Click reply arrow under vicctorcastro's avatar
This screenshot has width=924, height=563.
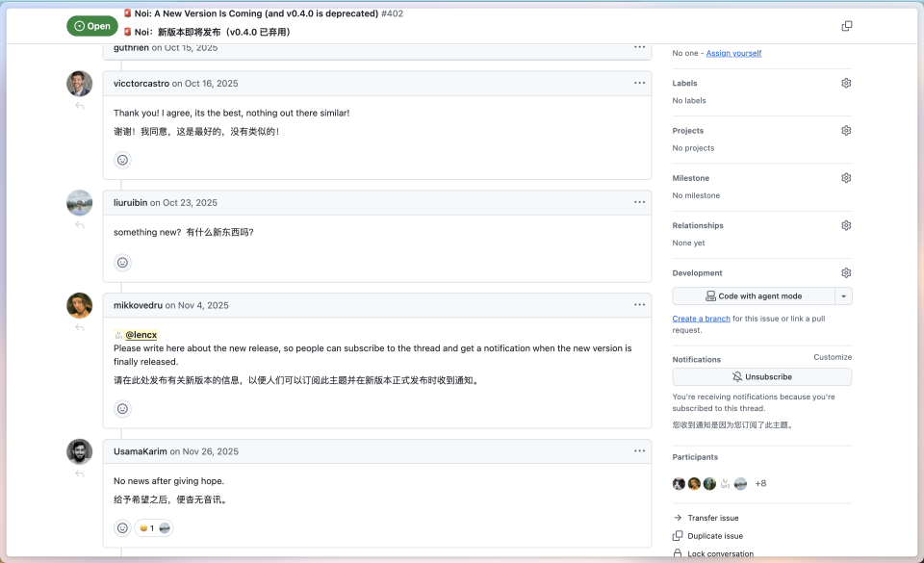[80, 106]
